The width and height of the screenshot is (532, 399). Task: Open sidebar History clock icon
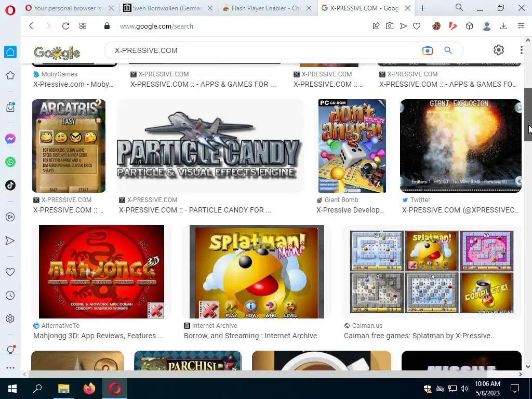tap(10, 295)
